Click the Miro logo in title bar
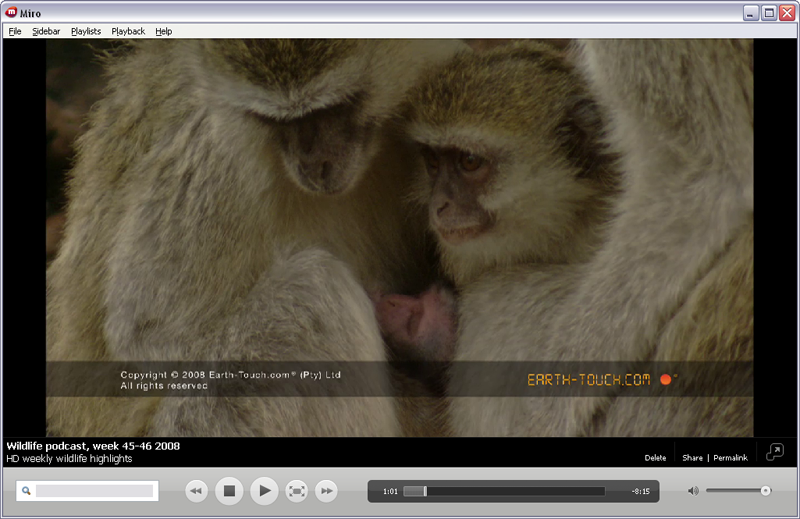Image resolution: width=800 pixels, height=519 pixels. (10, 13)
